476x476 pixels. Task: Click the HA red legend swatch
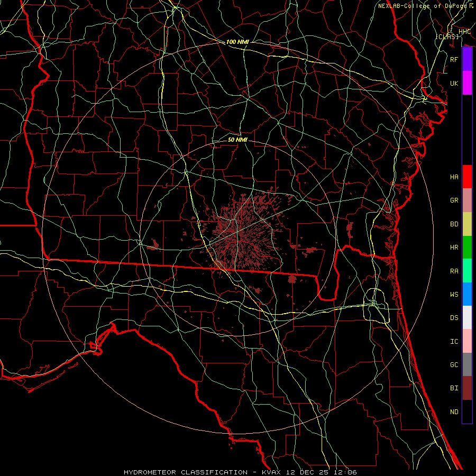click(467, 177)
